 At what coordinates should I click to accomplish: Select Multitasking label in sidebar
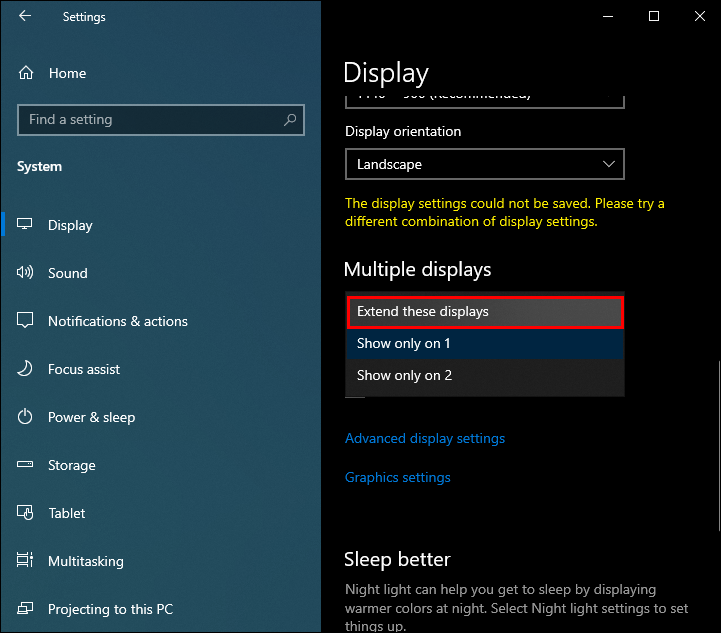click(86, 561)
